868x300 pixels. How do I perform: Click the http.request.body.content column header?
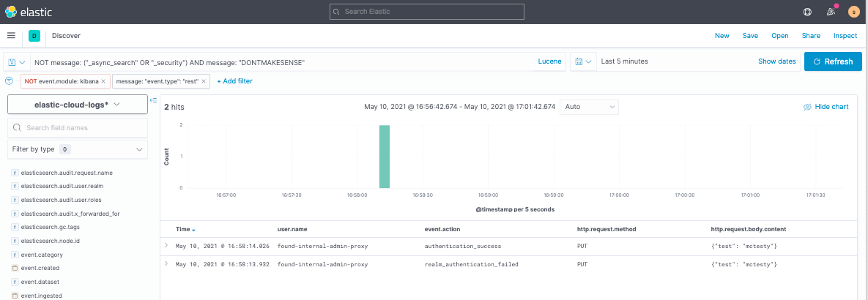[x=749, y=229]
